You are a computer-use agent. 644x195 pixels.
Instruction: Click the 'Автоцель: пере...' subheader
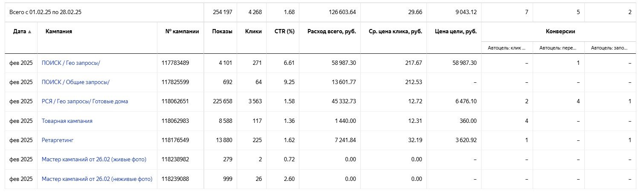click(x=558, y=48)
